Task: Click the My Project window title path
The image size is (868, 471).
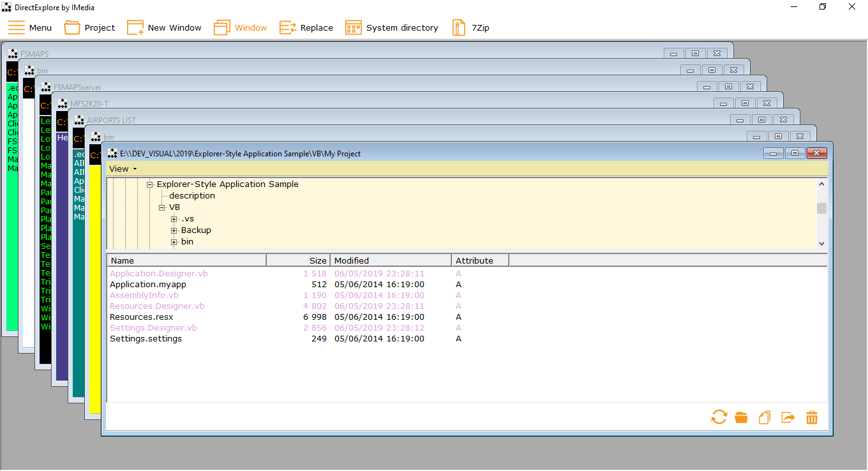Action: click(240, 153)
